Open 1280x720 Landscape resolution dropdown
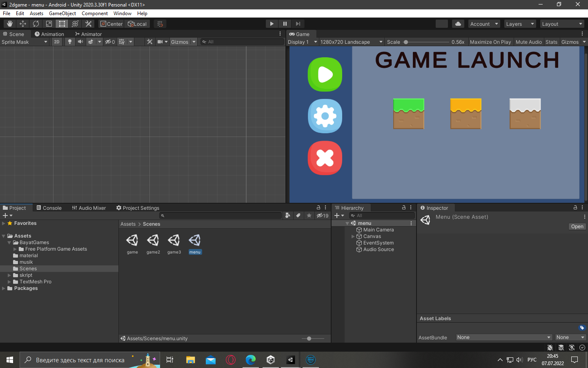Screen dimensions: 588x368 point(352,42)
